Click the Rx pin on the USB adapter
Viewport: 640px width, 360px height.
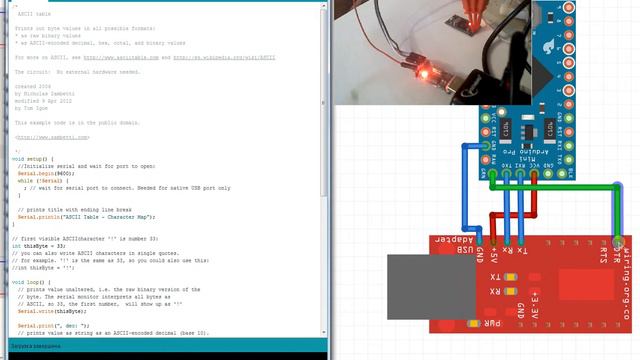[x=507, y=242]
